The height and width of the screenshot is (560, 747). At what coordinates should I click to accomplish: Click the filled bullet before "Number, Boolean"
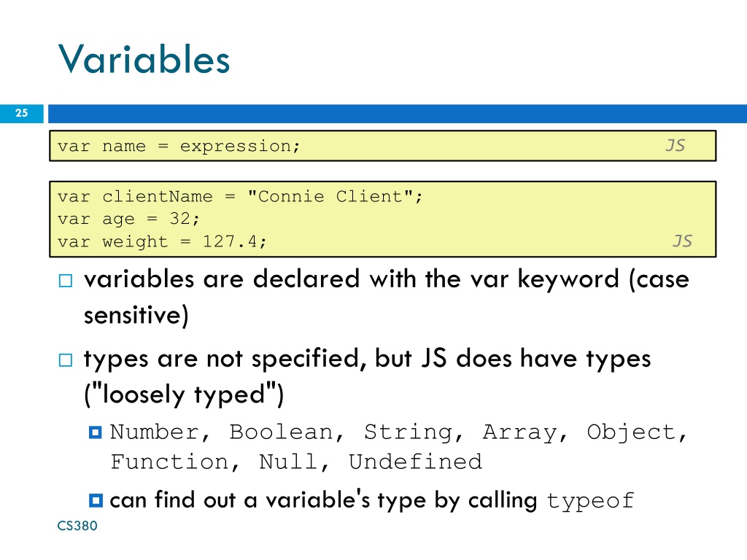pos(96,432)
